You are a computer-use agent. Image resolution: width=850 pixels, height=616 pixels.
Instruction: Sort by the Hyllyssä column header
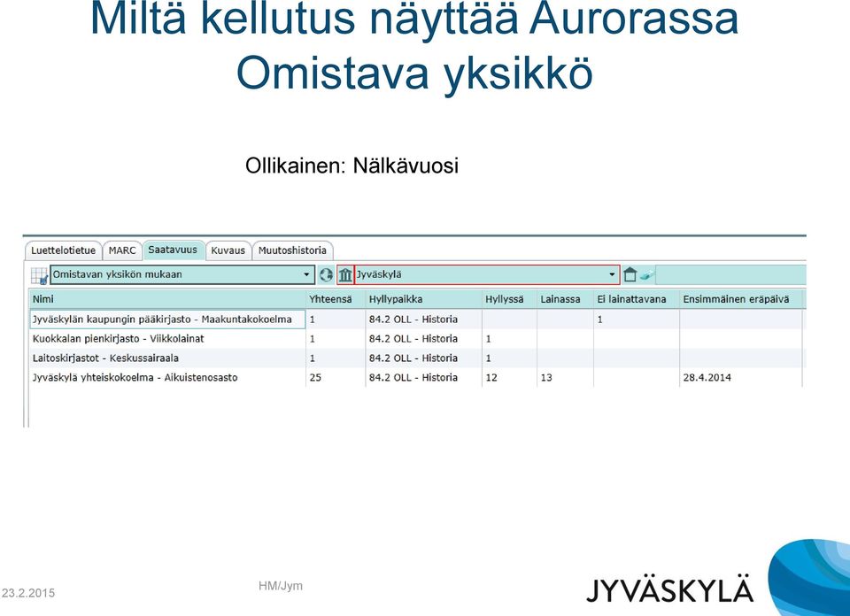(509, 299)
